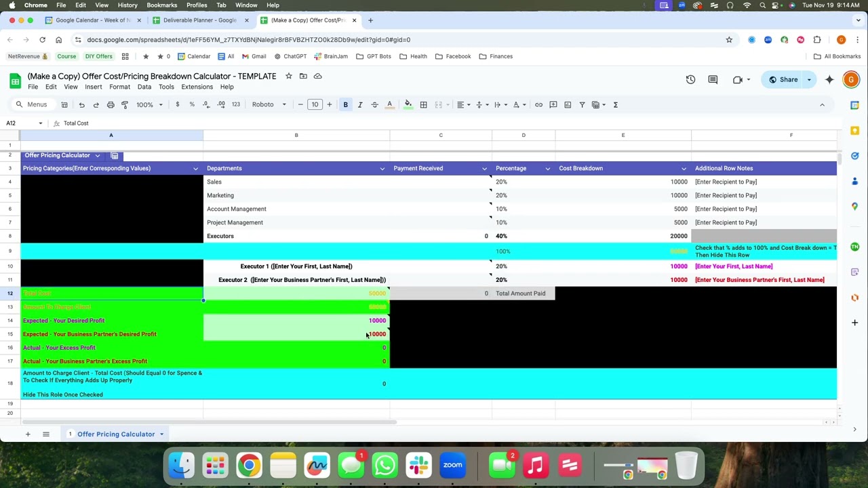Open the Roboto font dropdown
Image resolution: width=868 pixels, height=488 pixels.
[269, 104]
